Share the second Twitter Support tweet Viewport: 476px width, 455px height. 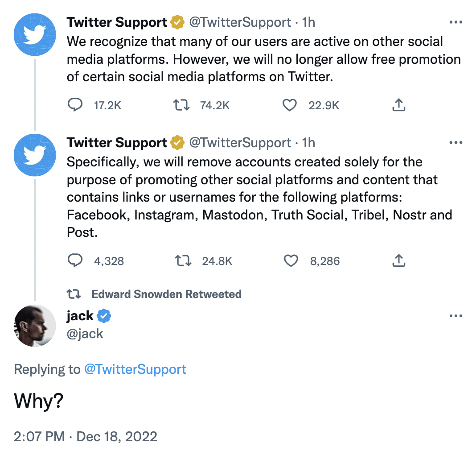[x=398, y=261]
